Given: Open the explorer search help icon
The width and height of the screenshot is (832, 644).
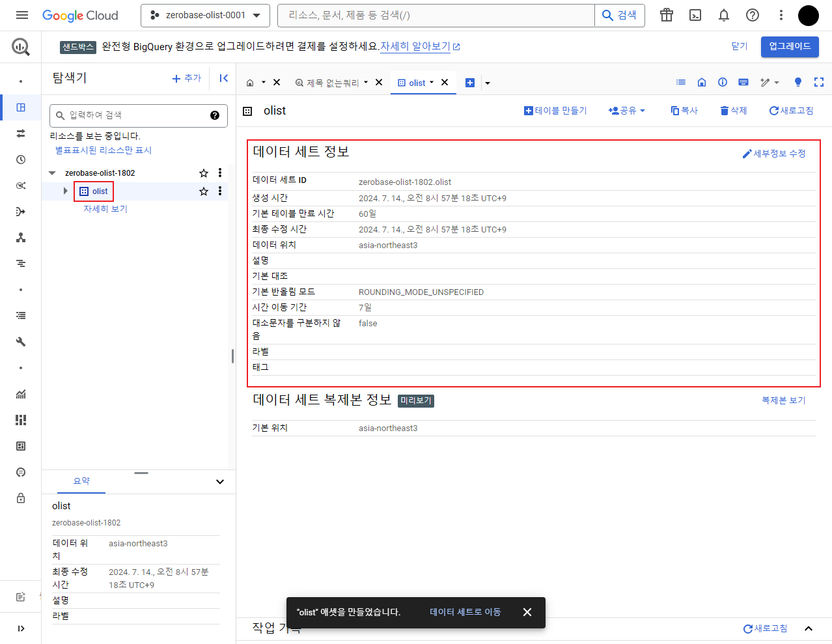Looking at the screenshot, I should [x=215, y=115].
